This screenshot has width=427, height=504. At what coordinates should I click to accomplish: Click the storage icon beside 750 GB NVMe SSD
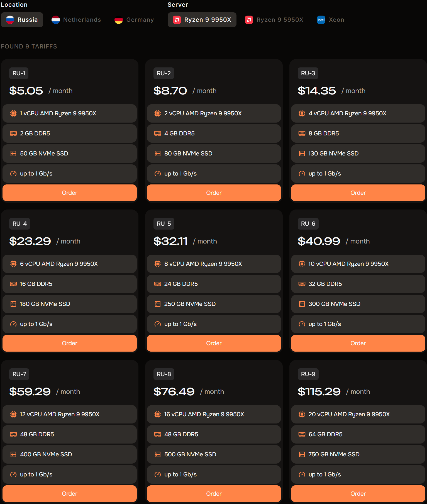point(302,454)
